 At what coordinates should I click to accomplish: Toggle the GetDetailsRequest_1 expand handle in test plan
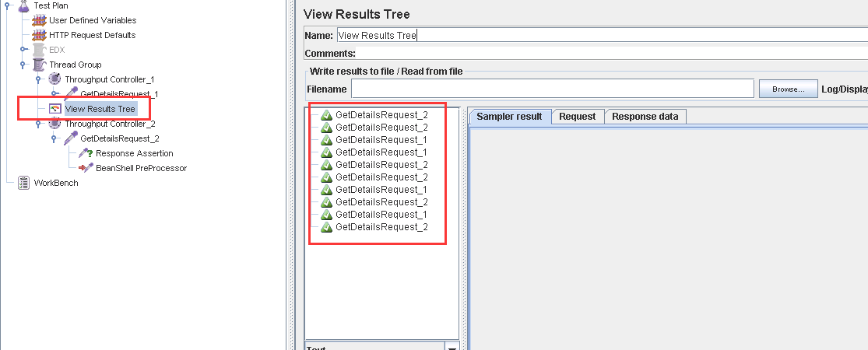(x=54, y=94)
